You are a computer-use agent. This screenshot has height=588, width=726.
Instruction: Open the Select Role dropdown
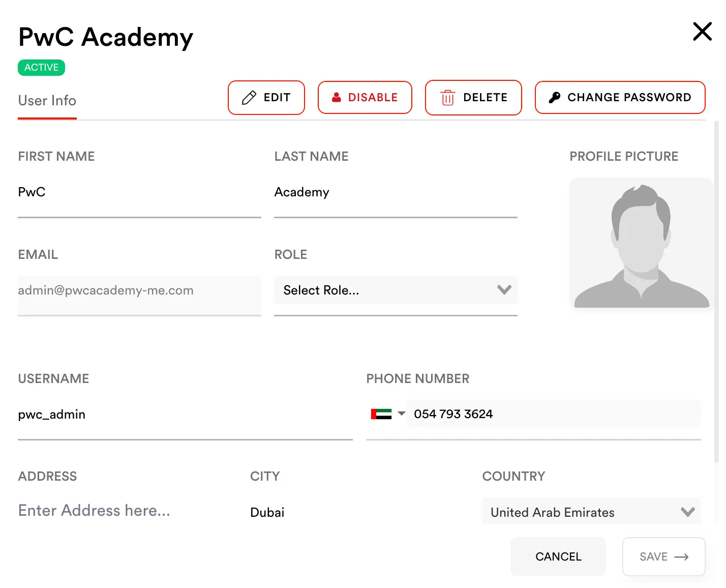396,290
